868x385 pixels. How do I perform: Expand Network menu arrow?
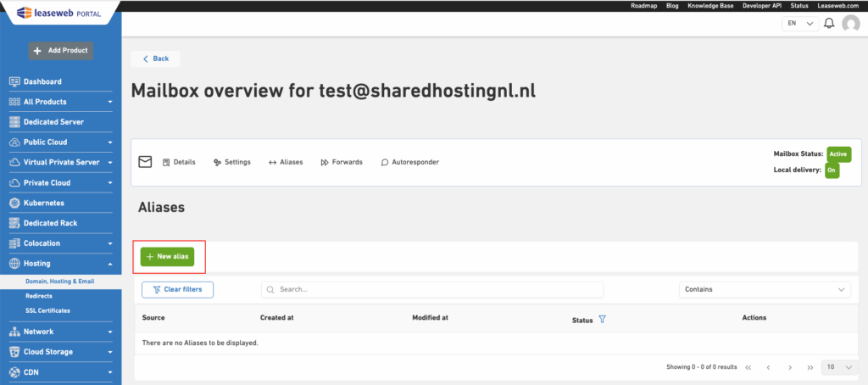(x=110, y=332)
